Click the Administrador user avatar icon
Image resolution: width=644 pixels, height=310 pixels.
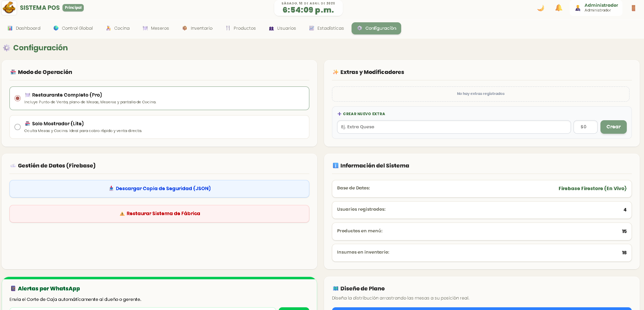[x=578, y=8]
